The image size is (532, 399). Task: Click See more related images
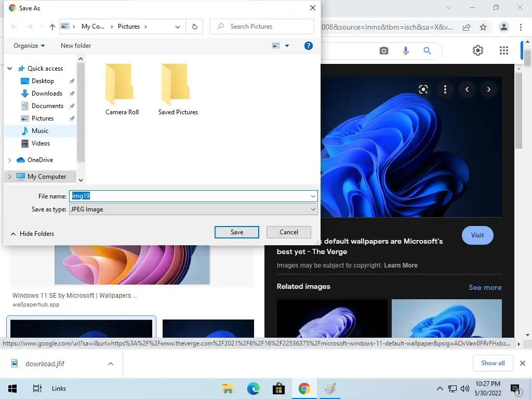click(x=485, y=287)
